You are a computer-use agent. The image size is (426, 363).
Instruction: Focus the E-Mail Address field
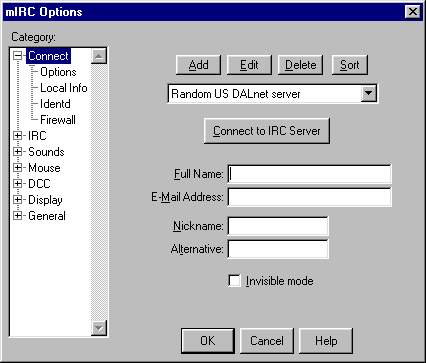coord(309,197)
